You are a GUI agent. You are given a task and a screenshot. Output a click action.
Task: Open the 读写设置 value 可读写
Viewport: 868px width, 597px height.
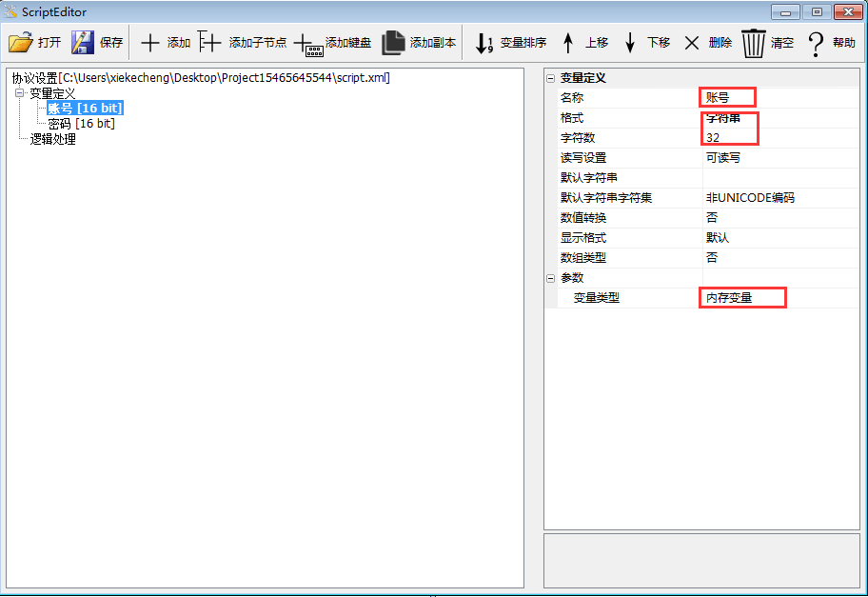[780, 158]
